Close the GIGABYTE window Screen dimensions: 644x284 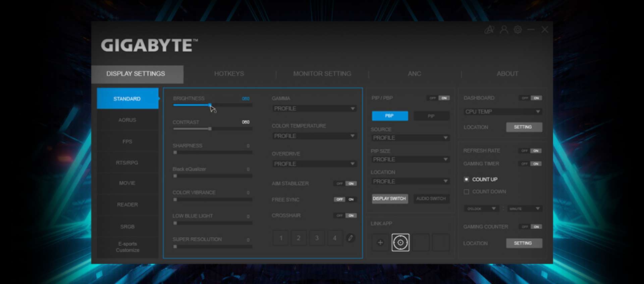[545, 30]
